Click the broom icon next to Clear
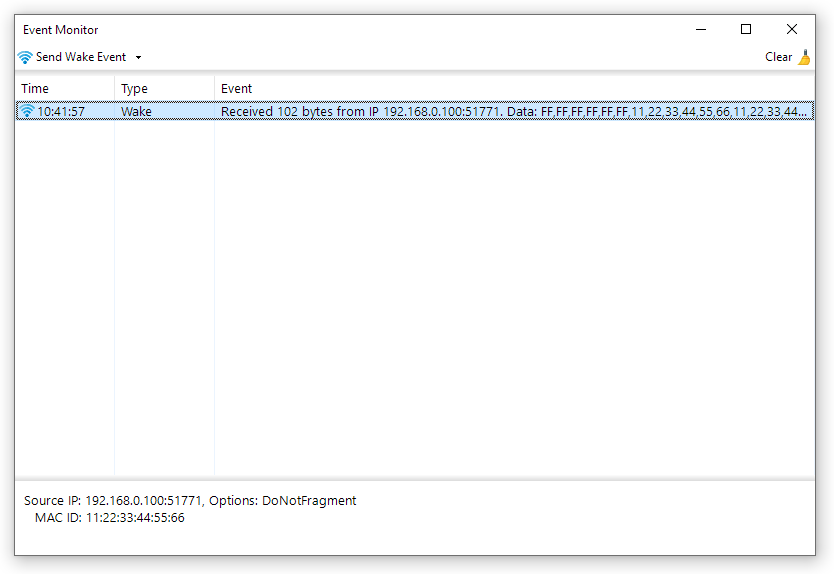Image resolution: width=834 pixels, height=574 pixels. [804, 57]
